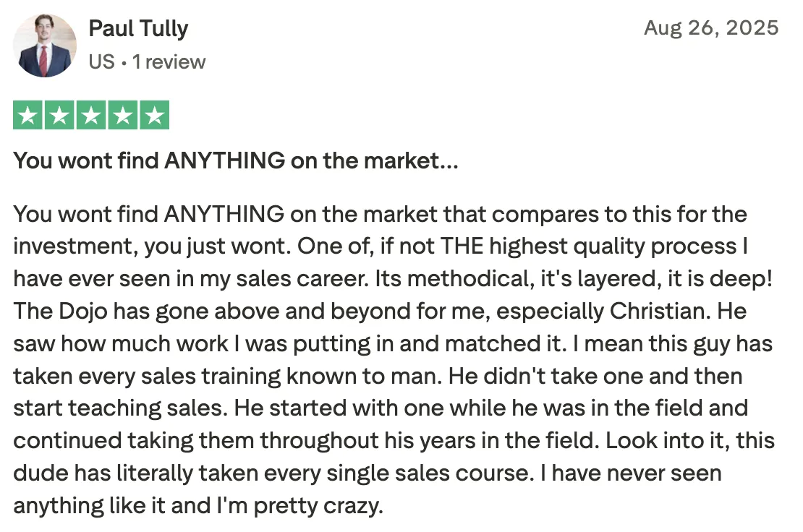
Task: Click the Aug 26, 2025 review date
Action: point(711,27)
